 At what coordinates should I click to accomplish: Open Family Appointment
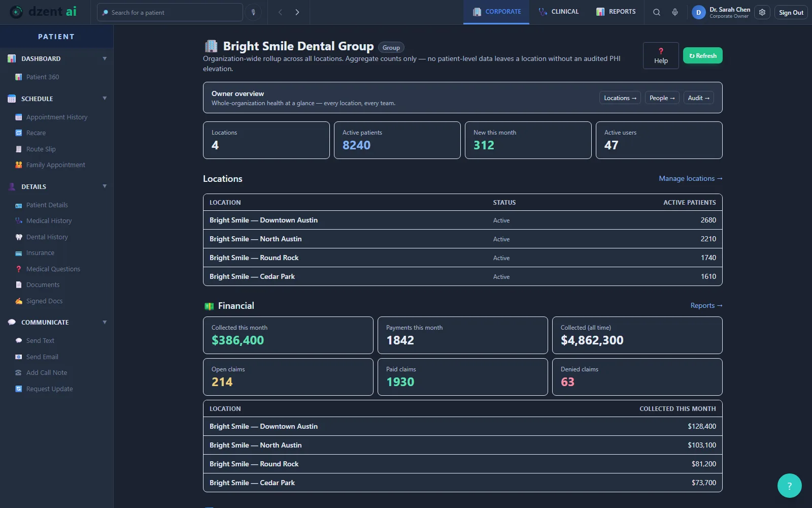pos(55,165)
